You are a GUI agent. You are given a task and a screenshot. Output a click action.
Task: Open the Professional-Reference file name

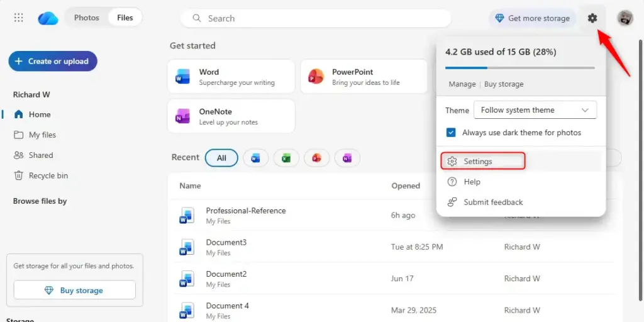(246, 211)
